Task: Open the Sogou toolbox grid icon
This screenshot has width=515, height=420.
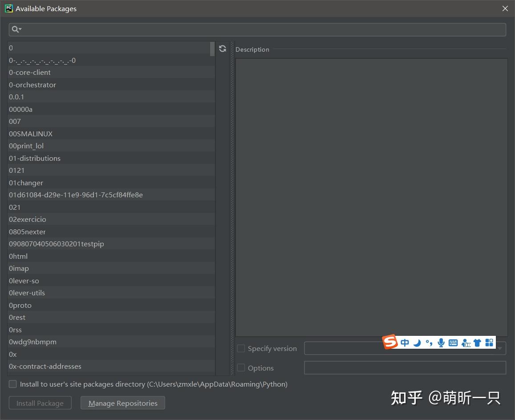Action: pyautogui.click(x=489, y=343)
